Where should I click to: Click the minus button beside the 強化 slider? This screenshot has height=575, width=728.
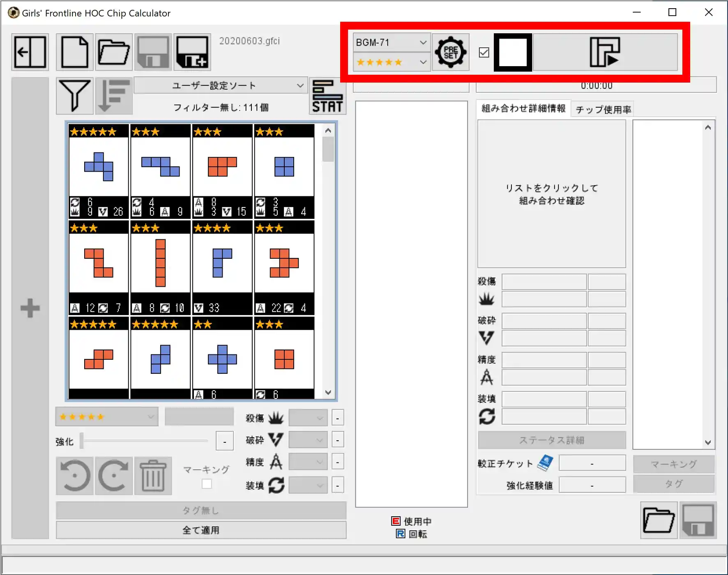[224, 441]
